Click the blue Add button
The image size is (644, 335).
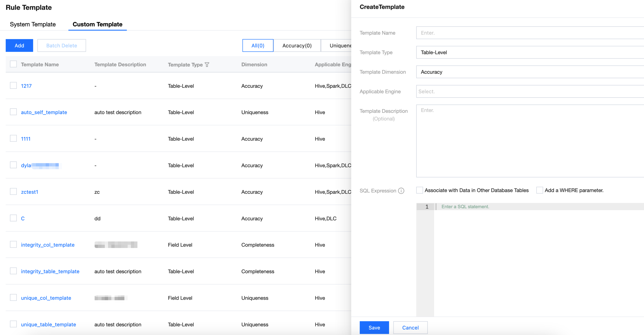click(x=19, y=46)
